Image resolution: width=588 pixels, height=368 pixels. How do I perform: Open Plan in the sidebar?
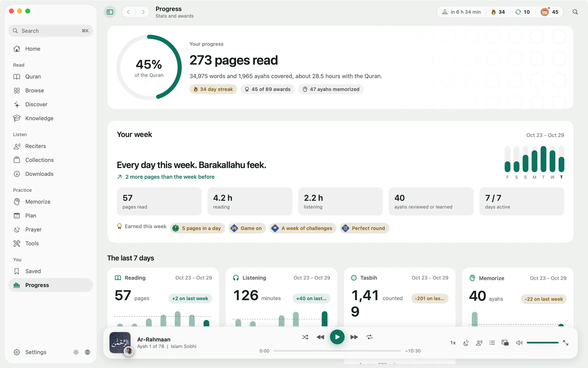pos(51,216)
